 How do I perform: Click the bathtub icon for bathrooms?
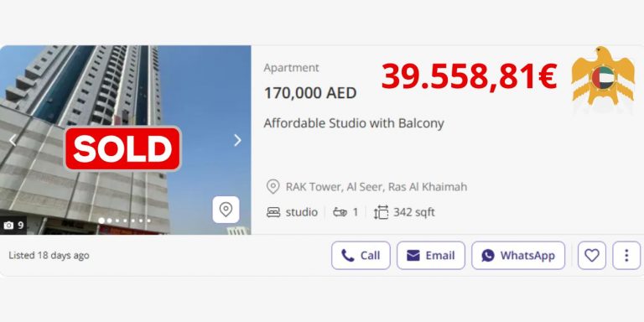(x=340, y=212)
